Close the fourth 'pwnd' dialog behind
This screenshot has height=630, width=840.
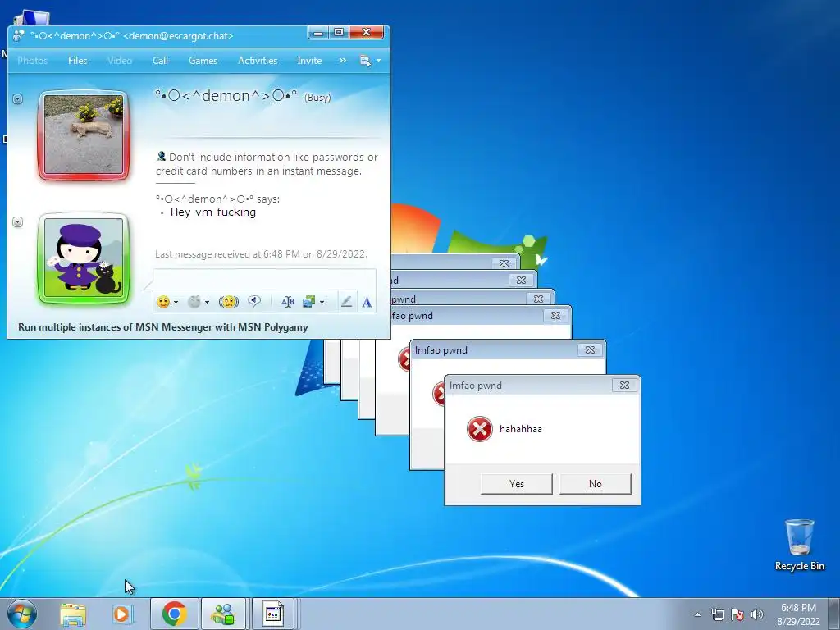[x=538, y=299]
